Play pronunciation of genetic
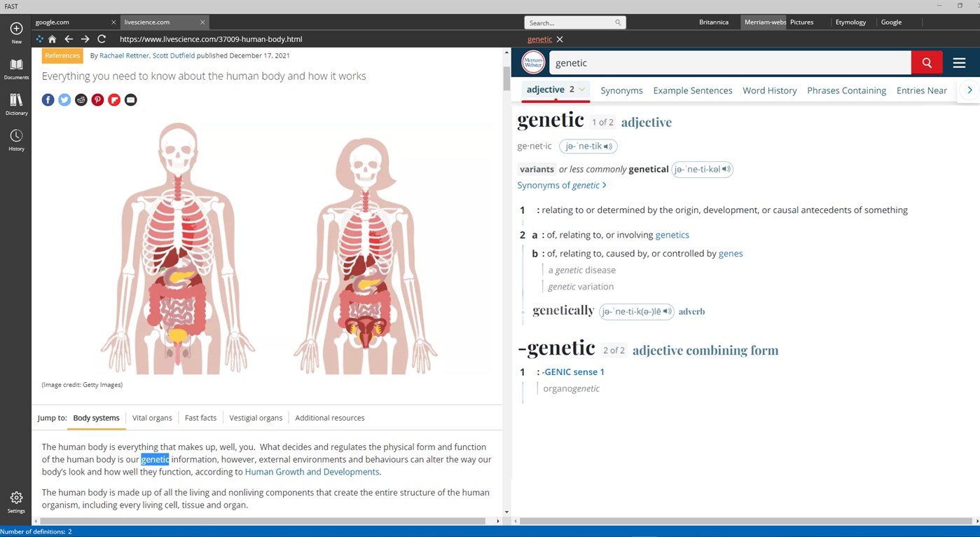 point(588,147)
